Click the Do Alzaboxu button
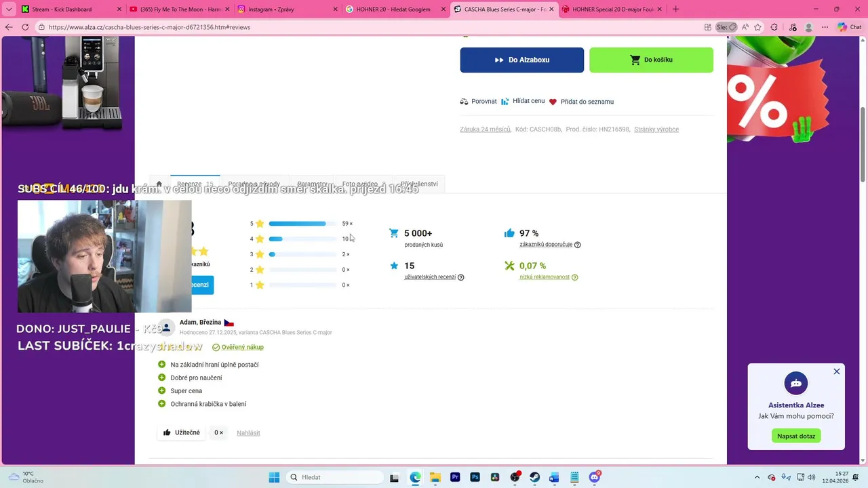This screenshot has height=488, width=868. click(521, 60)
